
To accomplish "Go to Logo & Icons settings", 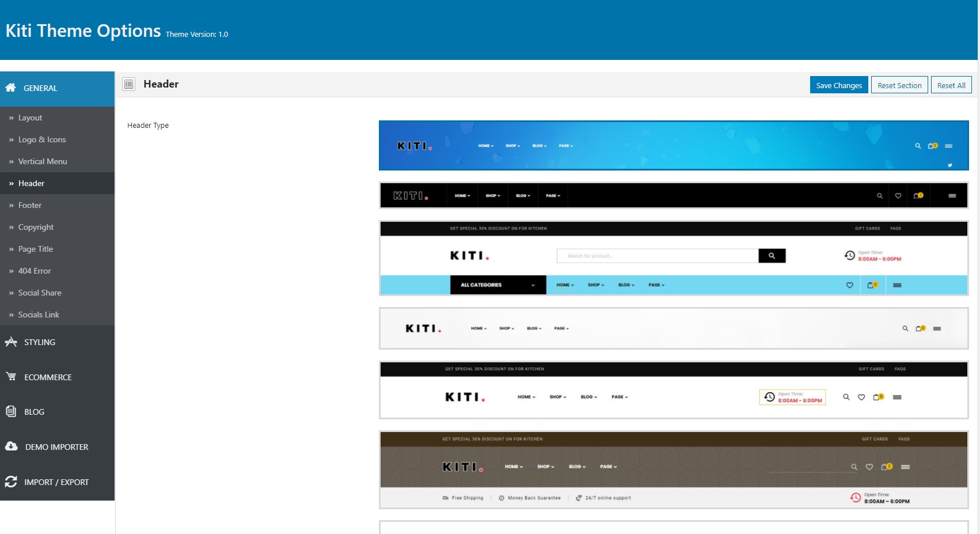I will [57, 139].
